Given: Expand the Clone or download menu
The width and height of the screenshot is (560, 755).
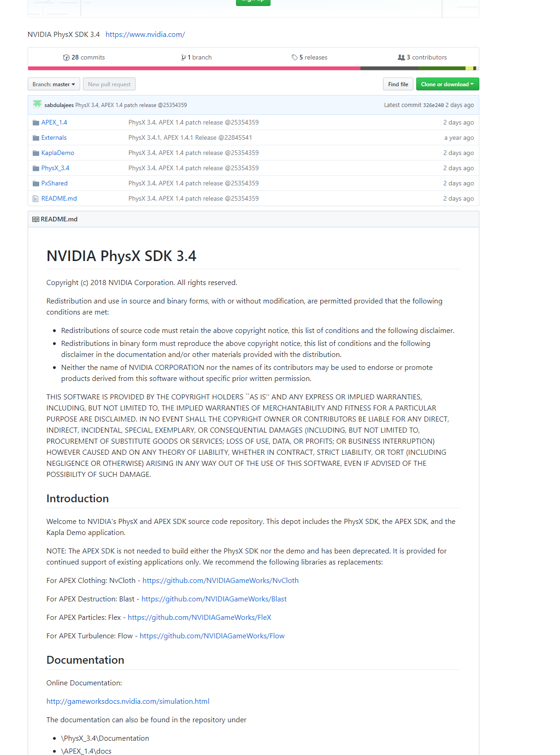Looking at the screenshot, I should 448,84.
